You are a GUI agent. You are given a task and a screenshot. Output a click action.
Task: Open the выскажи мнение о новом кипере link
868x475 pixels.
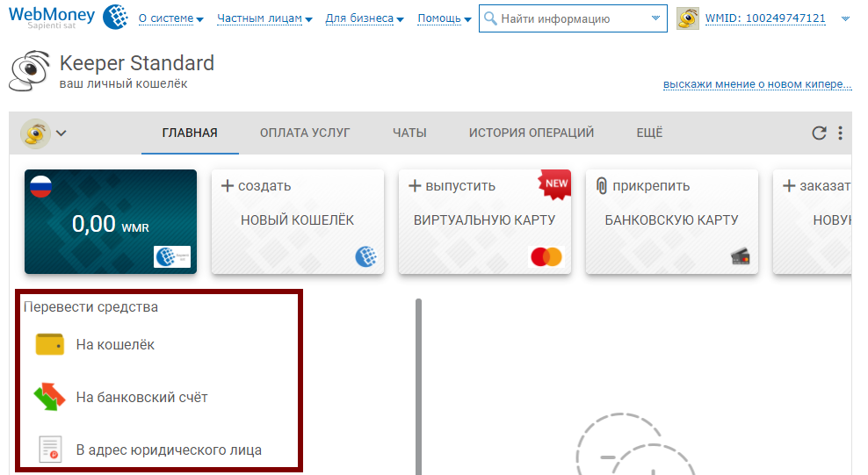point(757,84)
